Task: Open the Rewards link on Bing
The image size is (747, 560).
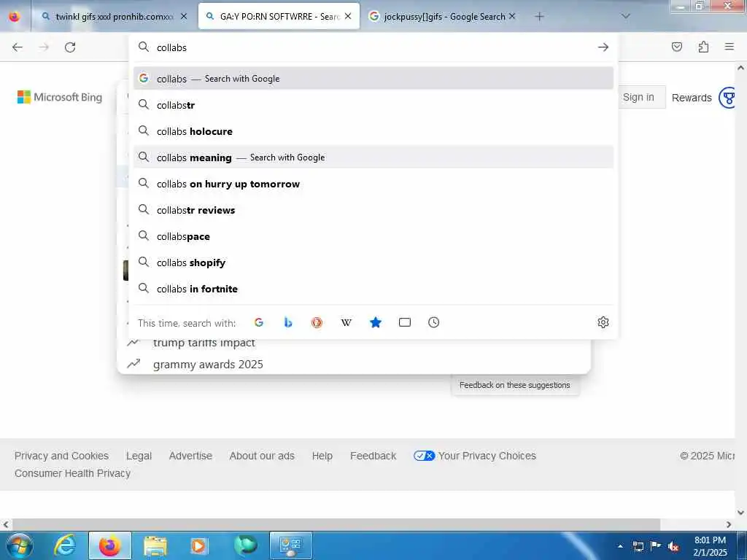Action: click(692, 98)
